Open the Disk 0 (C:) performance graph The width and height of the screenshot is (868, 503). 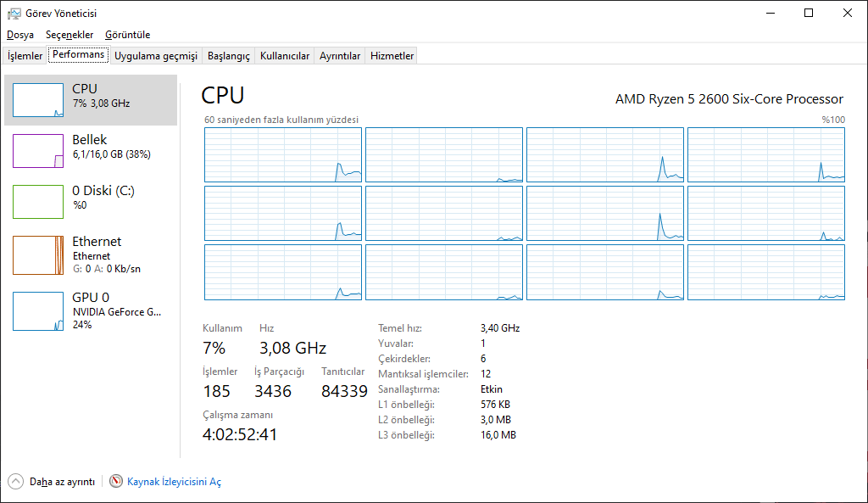(37, 202)
